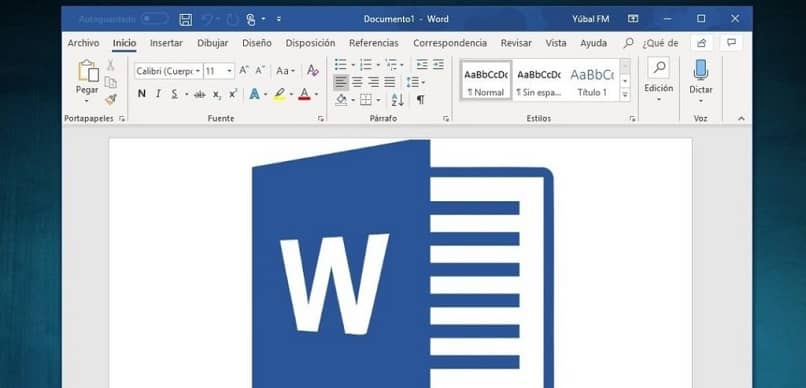The image size is (806, 388).
Task: Click the shading paint bucket icon
Action: point(341,100)
